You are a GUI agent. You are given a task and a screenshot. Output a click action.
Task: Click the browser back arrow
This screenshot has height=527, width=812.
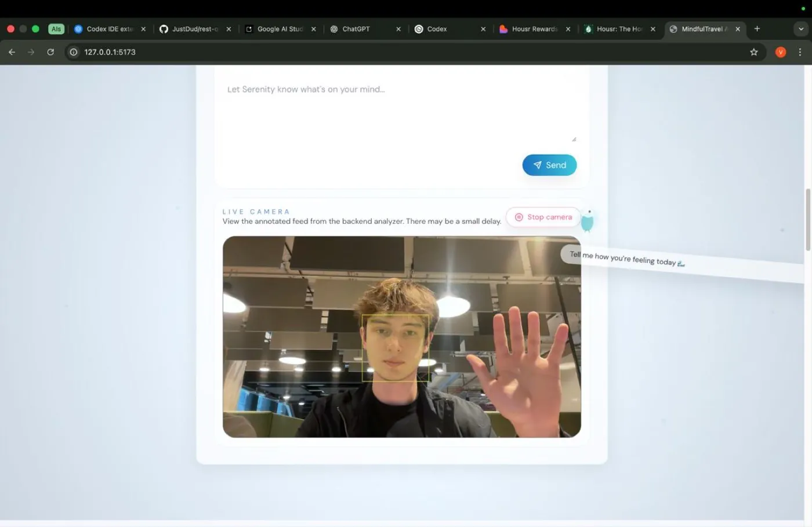pos(12,52)
